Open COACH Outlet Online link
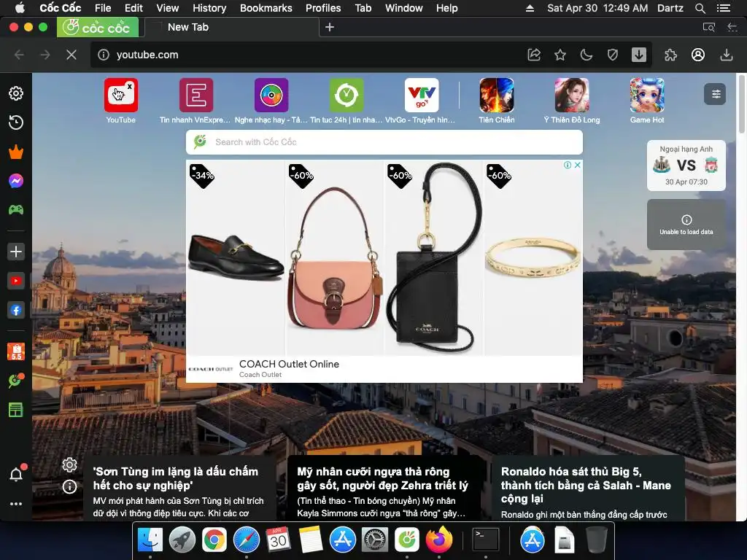The image size is (747, 560). pos(289,364)
